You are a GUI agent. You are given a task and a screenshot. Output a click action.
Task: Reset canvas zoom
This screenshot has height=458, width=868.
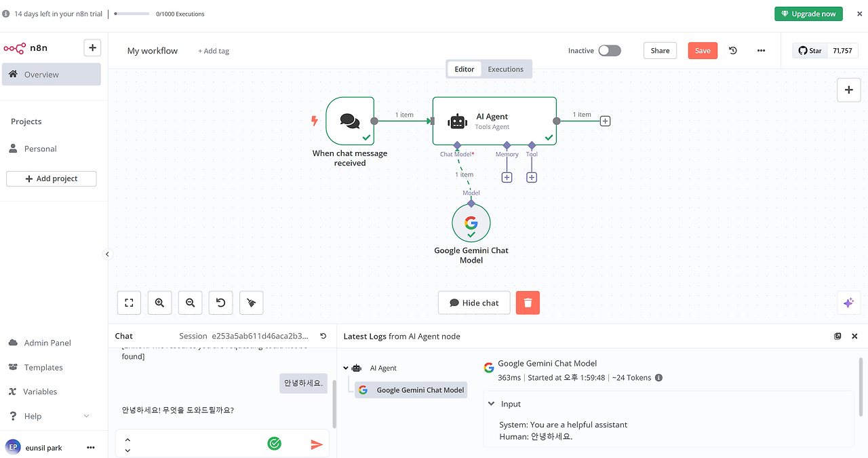click(x=220, y=303)
